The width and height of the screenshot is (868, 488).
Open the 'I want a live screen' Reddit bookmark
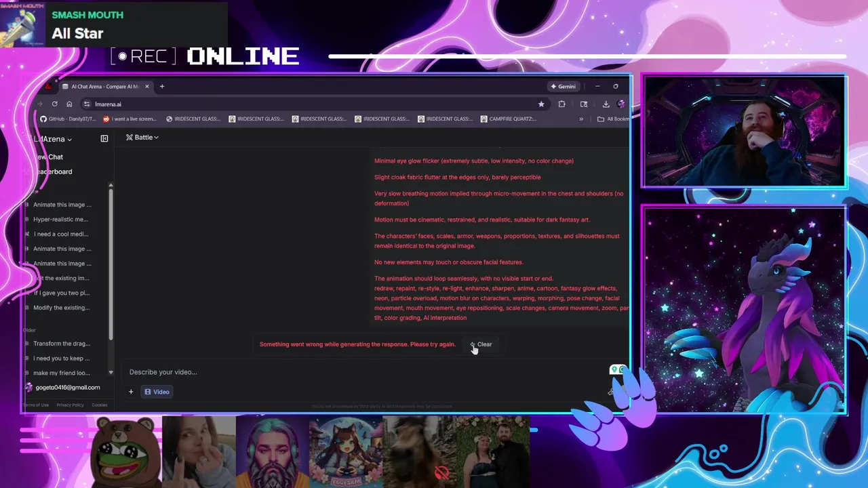coord(130,119)
